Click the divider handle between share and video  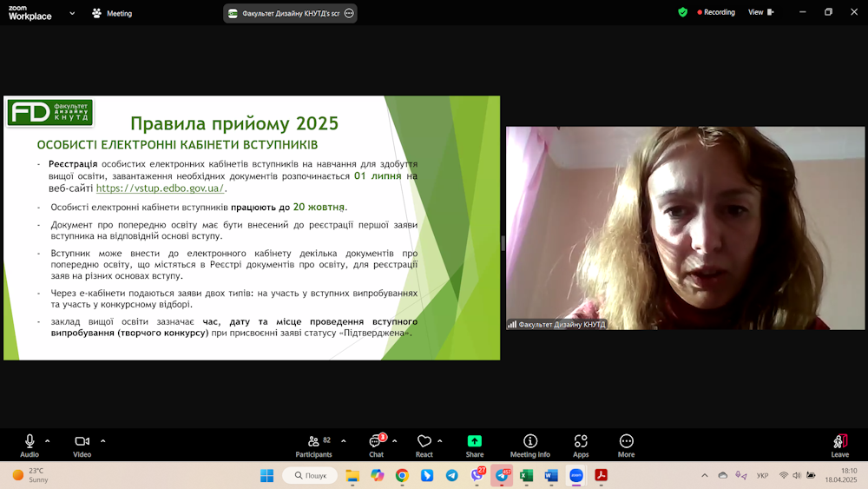point(503,243)
